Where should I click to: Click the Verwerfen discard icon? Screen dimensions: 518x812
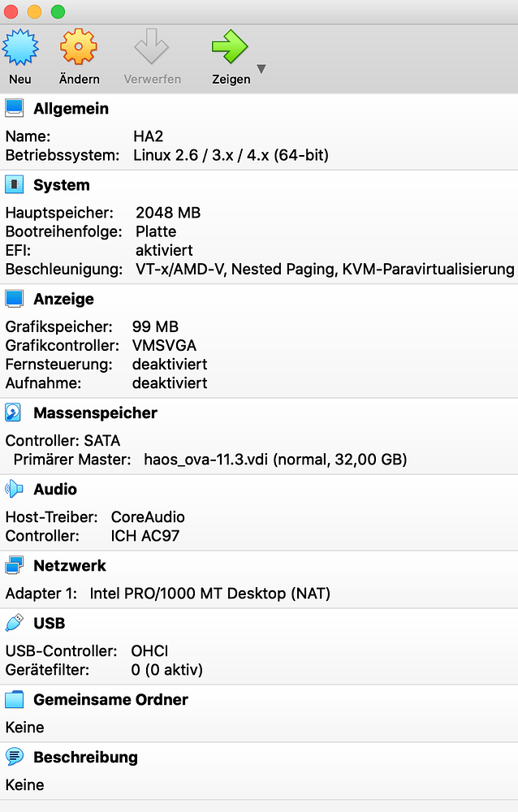tap(151, 49)
